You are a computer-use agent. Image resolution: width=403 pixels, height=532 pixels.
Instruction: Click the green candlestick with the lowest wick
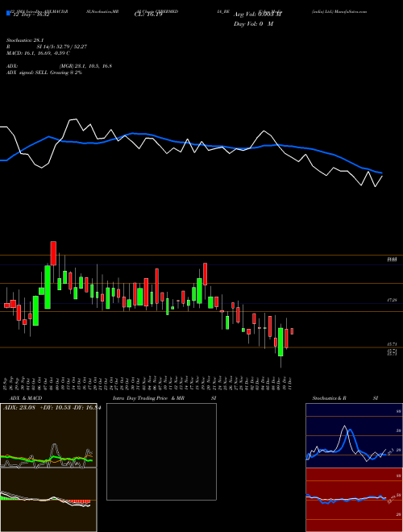click(280, 342)
